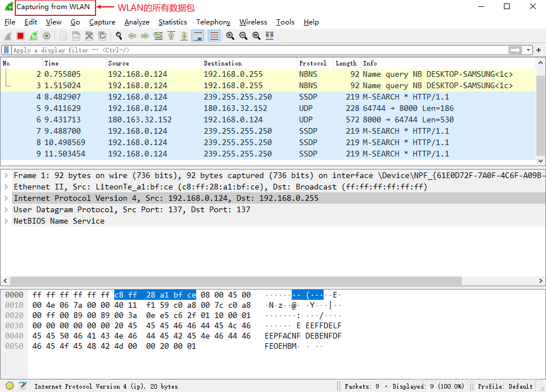Screen dimensions: 546x392
Task: Toggle auto-scroll during live capture
Action: 198,36
